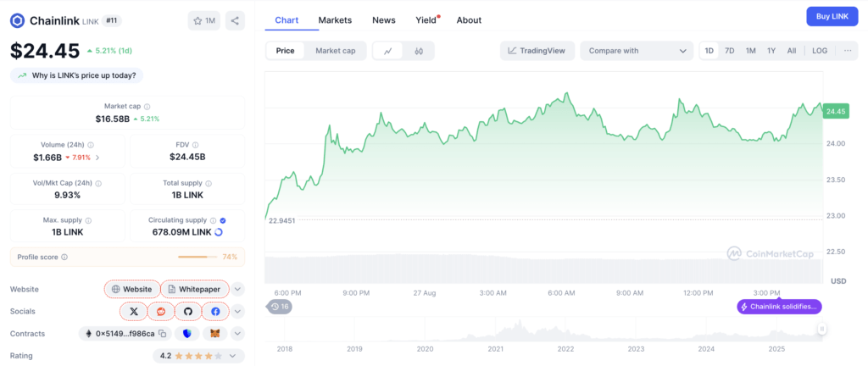
Task: Click the 16 history events badge
Action: pos(280,307)
